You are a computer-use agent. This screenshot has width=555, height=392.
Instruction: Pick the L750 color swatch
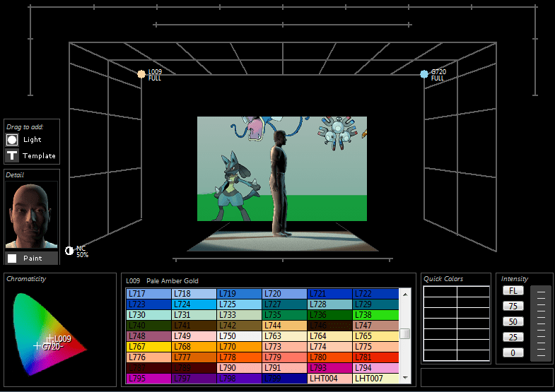[x=239, y=335]
